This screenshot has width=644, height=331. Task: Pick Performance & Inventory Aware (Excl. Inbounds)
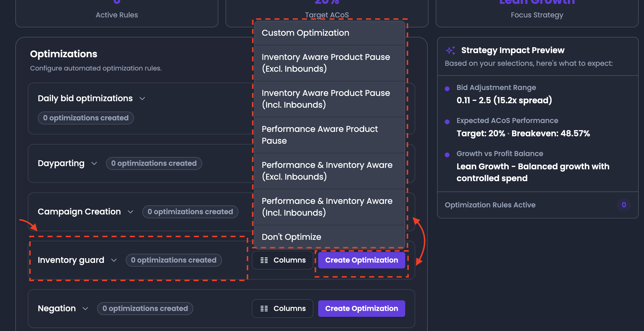pyautogui.click(x=329, y=171)
